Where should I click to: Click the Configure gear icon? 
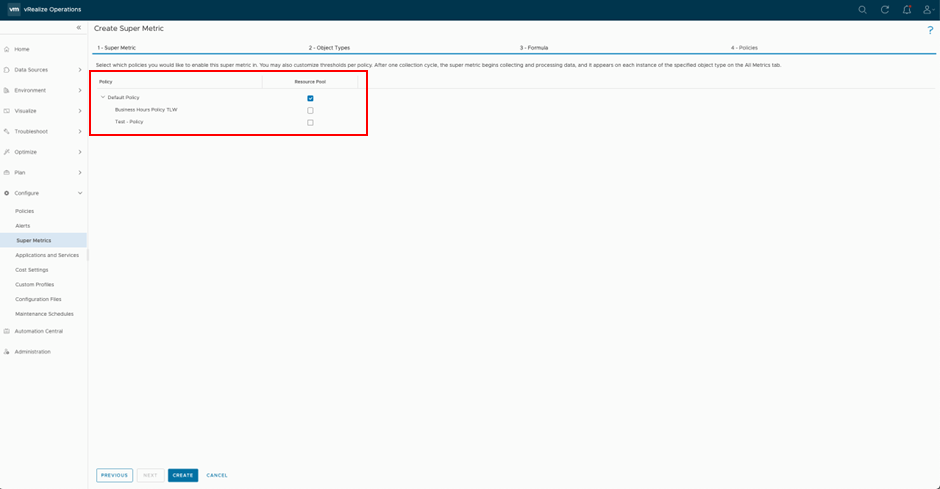(7, 193)
